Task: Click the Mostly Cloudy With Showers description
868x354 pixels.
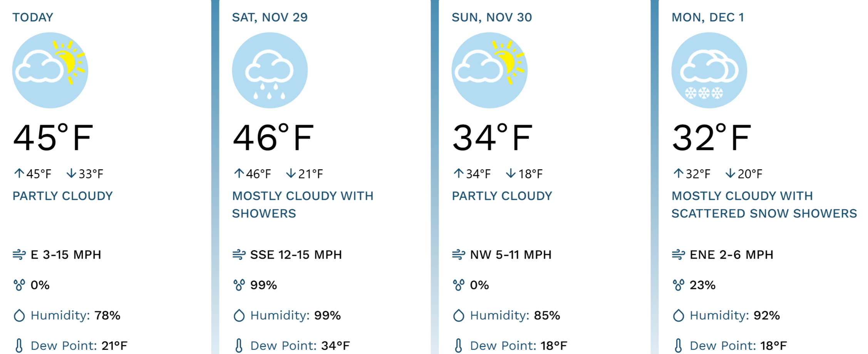Action: point(303,205)
